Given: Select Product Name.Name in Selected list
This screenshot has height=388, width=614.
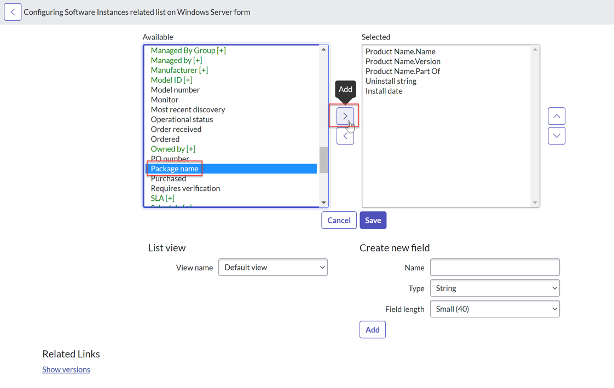Looking at the screenshot, I should [x=400, y=52].
